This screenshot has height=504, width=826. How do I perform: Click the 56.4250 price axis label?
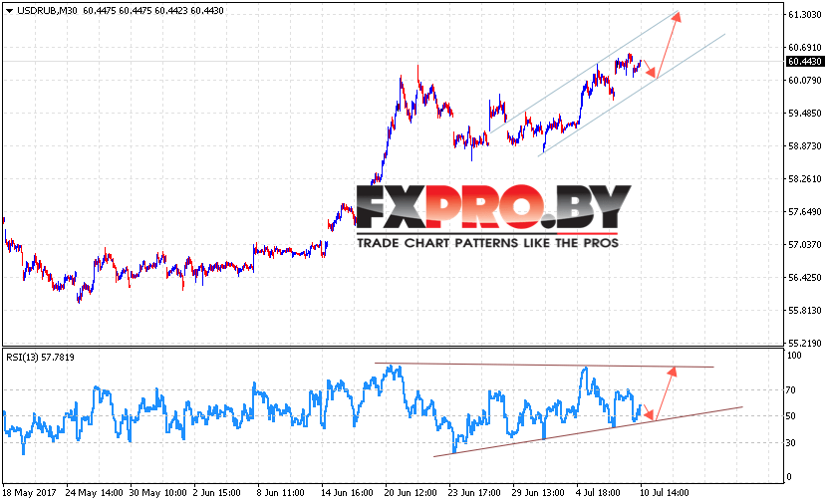coord(805,278)
